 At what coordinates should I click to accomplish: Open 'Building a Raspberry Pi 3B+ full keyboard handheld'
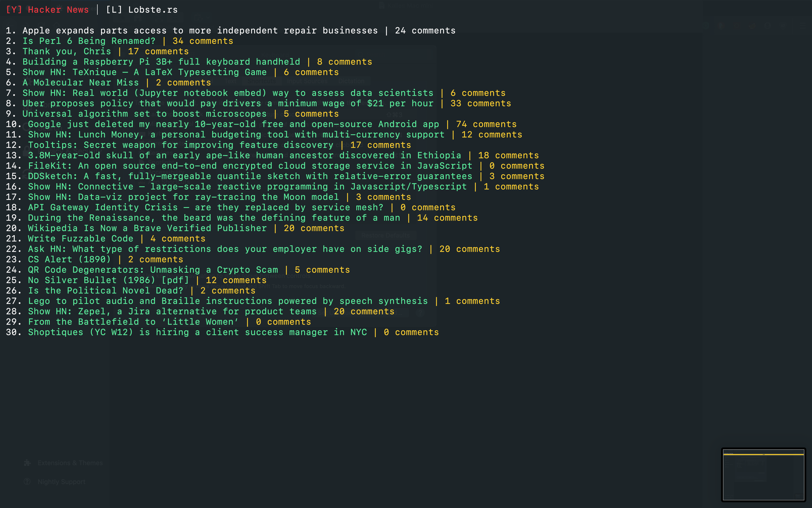(x=161, y=62)
